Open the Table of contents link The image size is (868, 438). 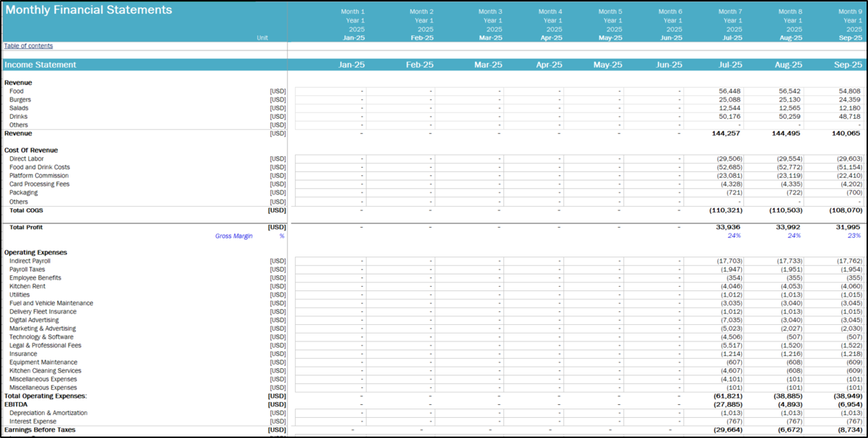coord(28,46)
